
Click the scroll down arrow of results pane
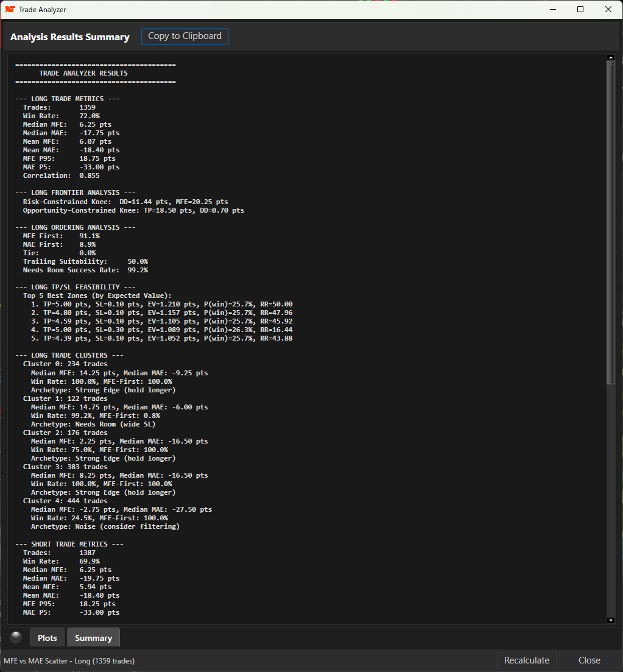coord(611,620)
